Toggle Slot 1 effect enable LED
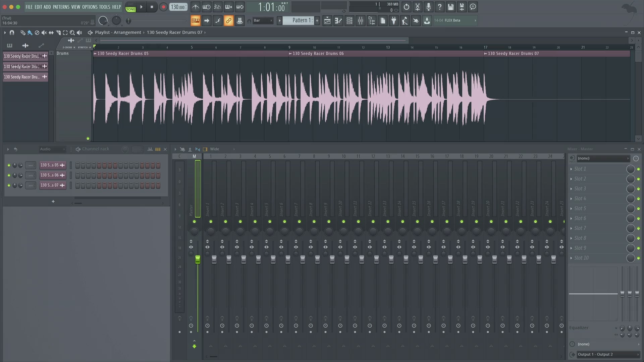The width and height of the screenshot is (644, 362). click(x=639, y=169)
